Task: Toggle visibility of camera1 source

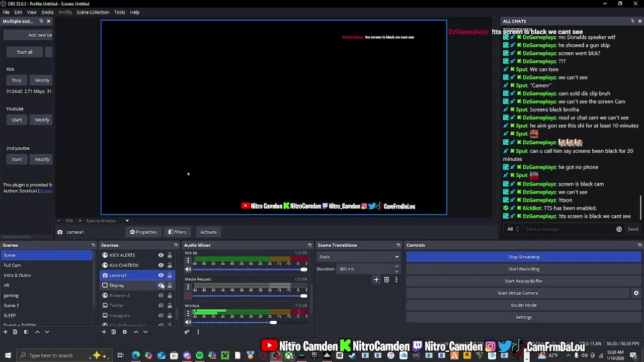Action: tap(161, 276)
